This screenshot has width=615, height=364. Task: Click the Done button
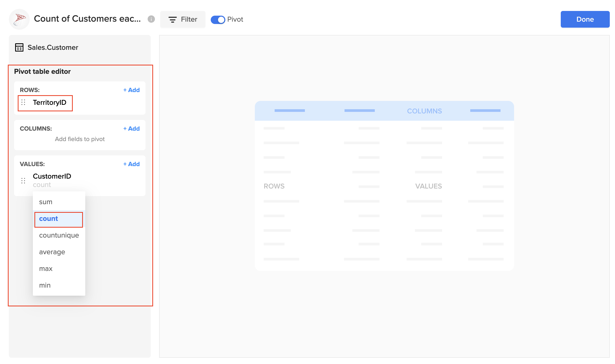[x=585, y=19]
